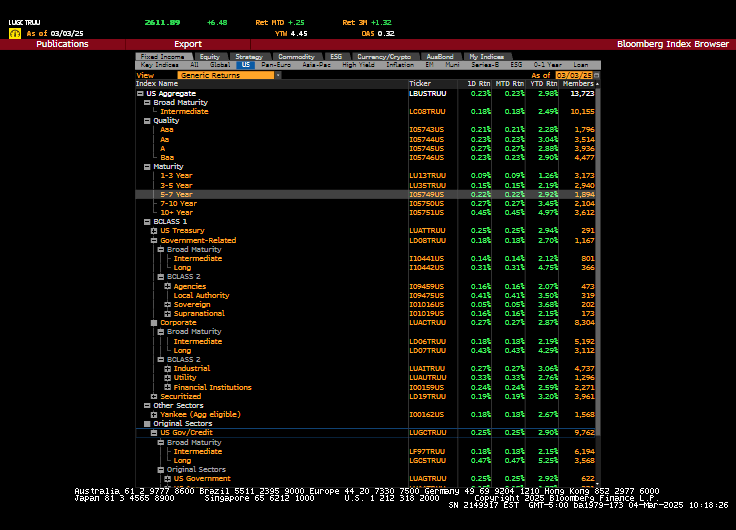Click ticker LD19TRUU
Viewport: 736px width, 530px height.
click(x=428, y=396)
